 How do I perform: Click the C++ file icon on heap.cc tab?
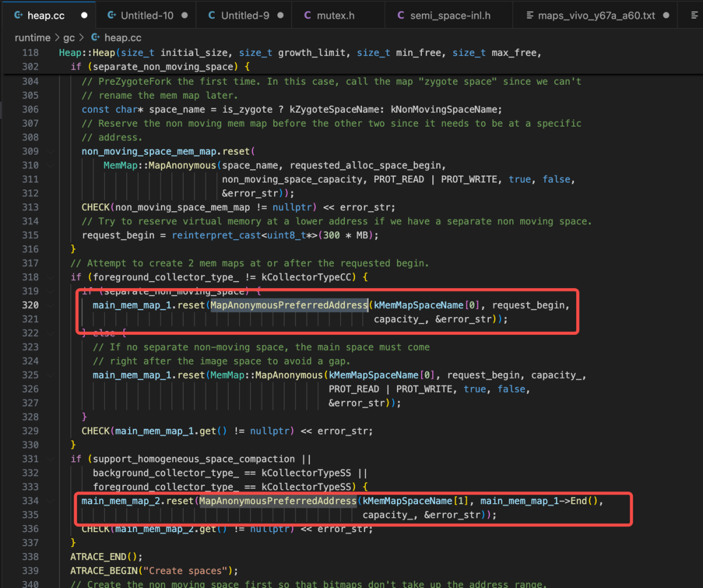[18, 15]
